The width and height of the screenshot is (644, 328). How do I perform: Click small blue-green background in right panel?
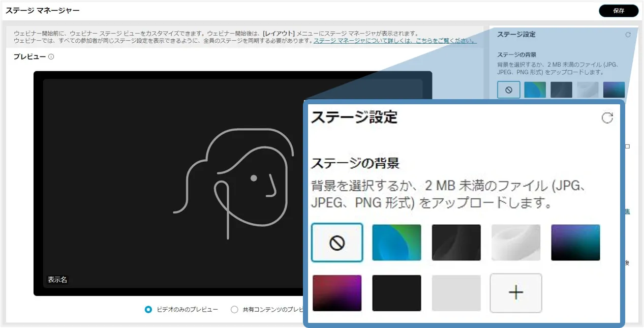click(535, 90)
